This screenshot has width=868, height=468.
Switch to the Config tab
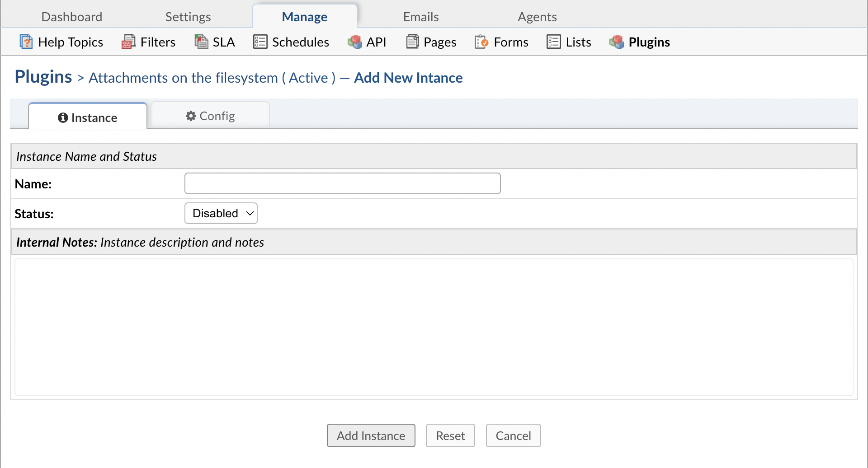[x=210, y=116]
